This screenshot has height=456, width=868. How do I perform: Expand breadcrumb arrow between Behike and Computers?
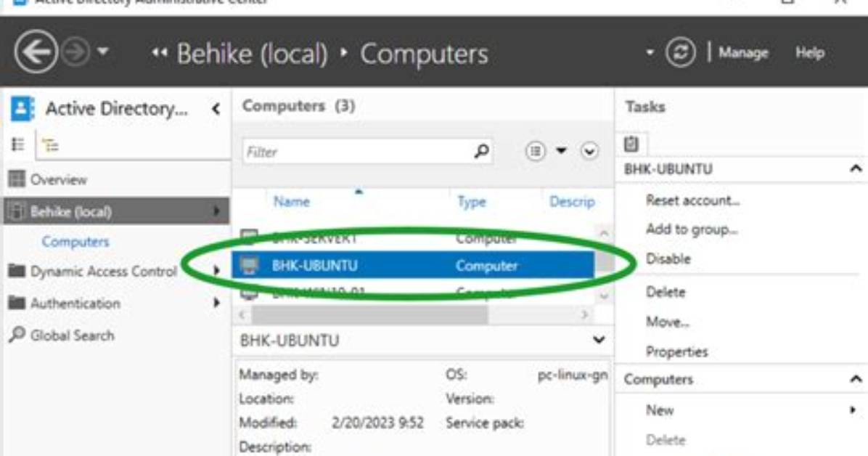tap(344, 52)
